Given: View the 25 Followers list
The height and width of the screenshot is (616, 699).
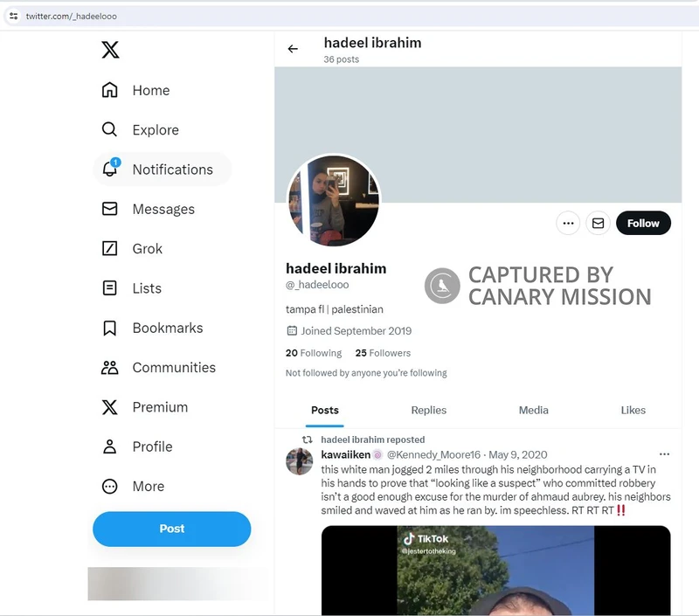Looking at the screenshot, I should tap(383, 353).
